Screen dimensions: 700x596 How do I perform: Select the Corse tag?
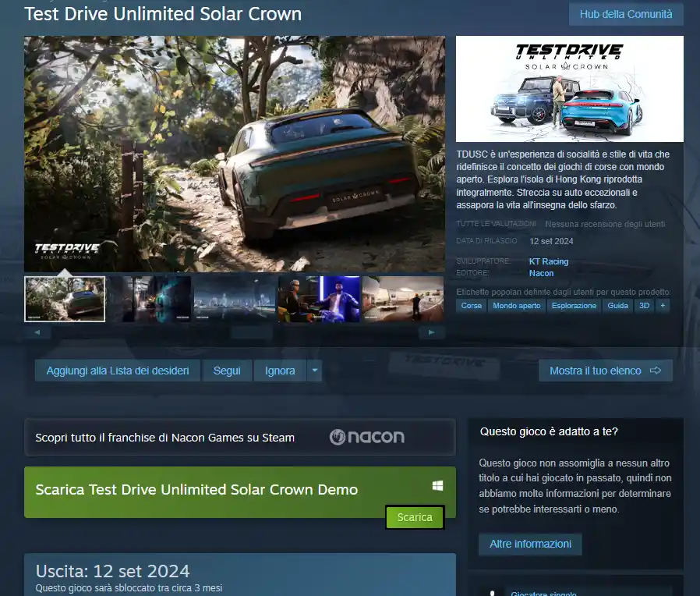pyautogui.click(x=472, y=306)
